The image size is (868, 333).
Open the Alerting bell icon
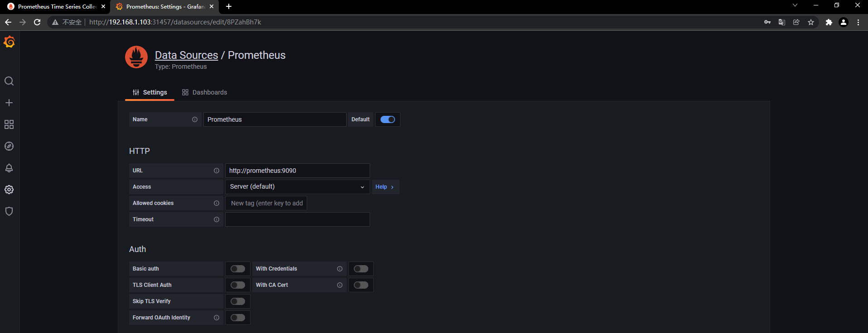(x=9, y=168)
